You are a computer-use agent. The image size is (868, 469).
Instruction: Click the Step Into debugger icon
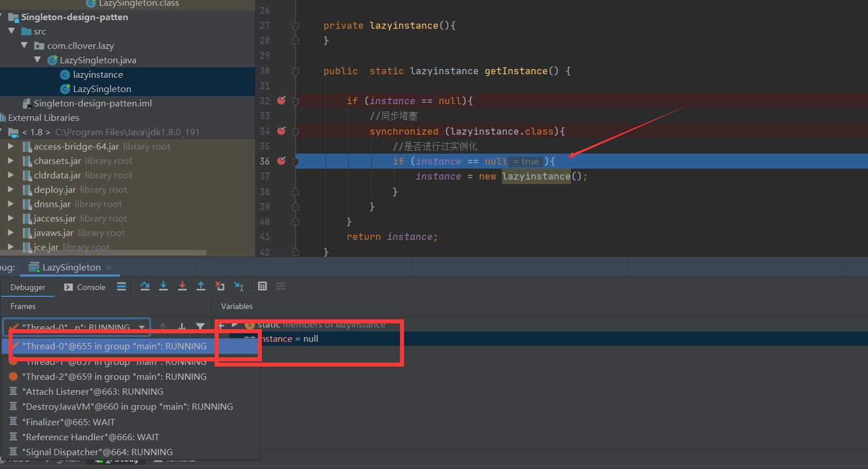163,287
